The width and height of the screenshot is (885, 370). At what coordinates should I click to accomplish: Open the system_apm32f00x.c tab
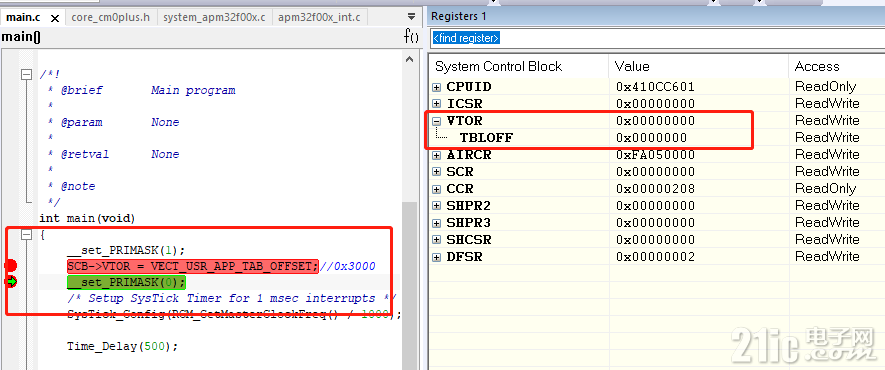coord(214,17)
